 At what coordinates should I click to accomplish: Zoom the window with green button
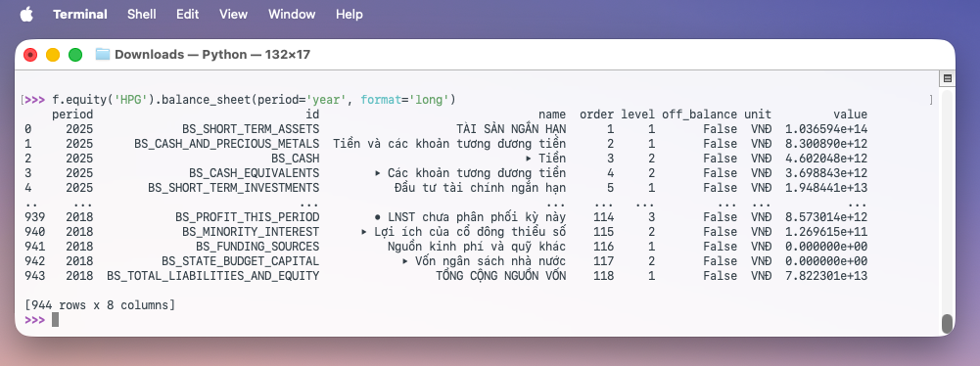click(75, 55)
